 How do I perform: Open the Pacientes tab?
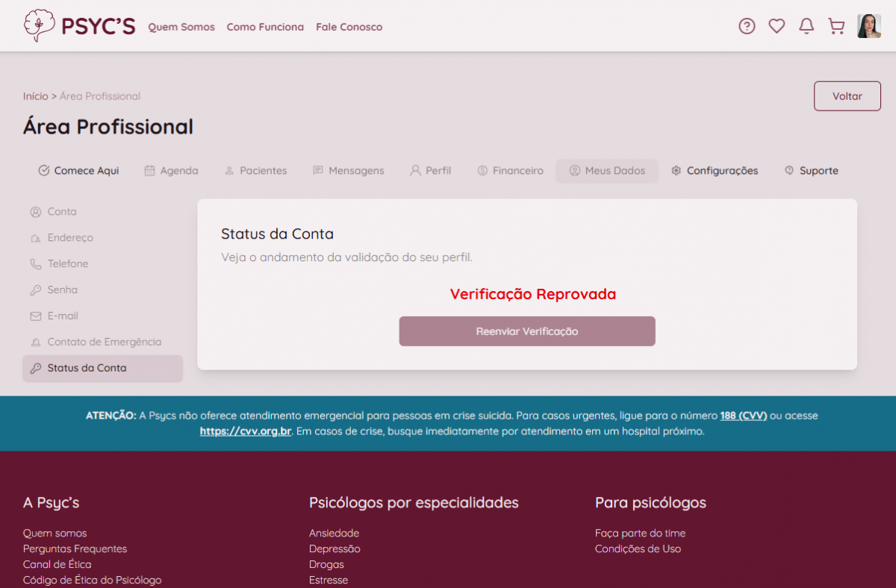pos(255,171)
